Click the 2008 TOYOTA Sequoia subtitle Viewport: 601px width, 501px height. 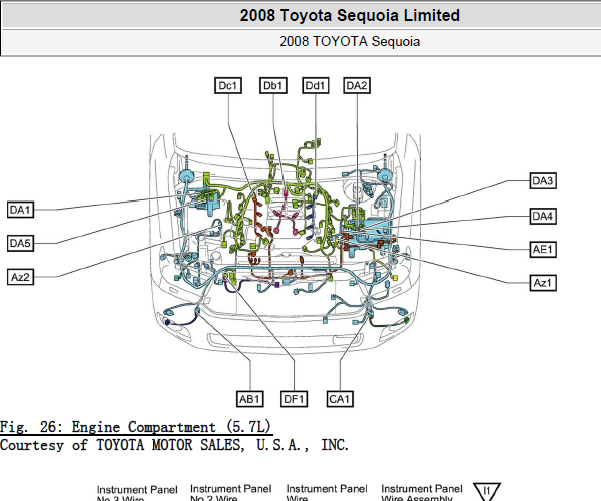click(x=350, y=41)
